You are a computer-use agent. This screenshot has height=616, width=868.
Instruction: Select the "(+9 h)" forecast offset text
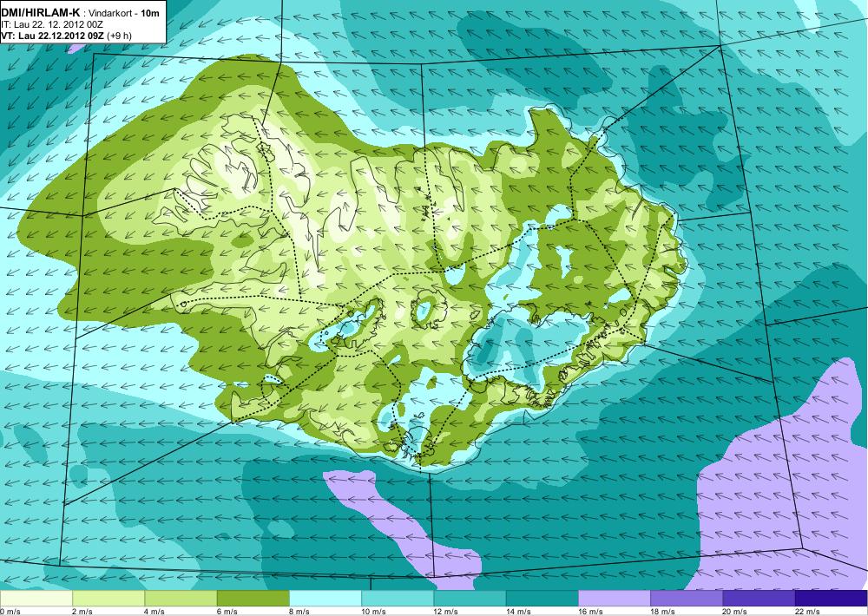[x=119, y=36]
